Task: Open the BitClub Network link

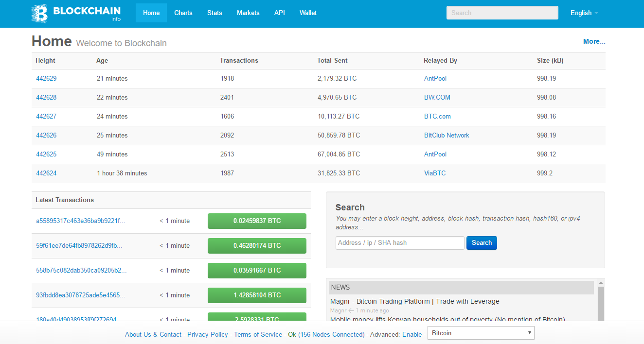Action: tap(447, 135)
